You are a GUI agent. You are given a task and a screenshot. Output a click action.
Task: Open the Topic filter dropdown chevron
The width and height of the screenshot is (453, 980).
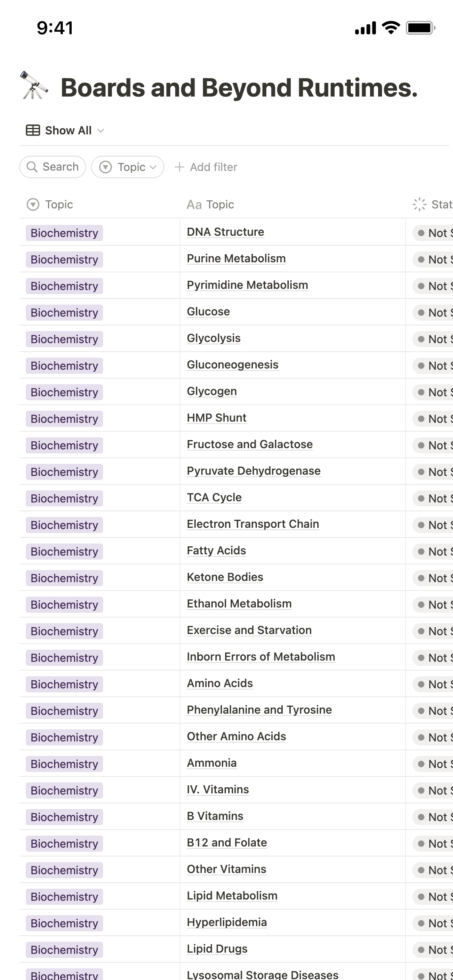tap(153, 167)
